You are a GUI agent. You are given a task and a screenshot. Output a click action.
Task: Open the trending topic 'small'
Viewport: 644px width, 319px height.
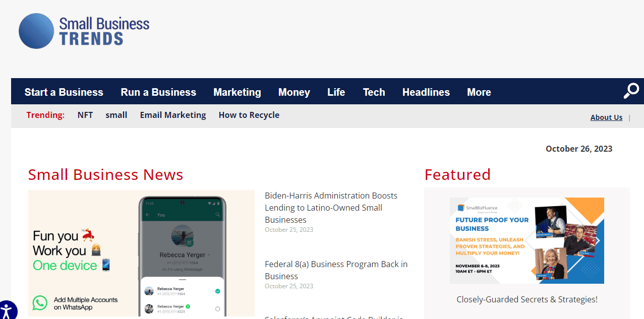click(x=116, y=115)
